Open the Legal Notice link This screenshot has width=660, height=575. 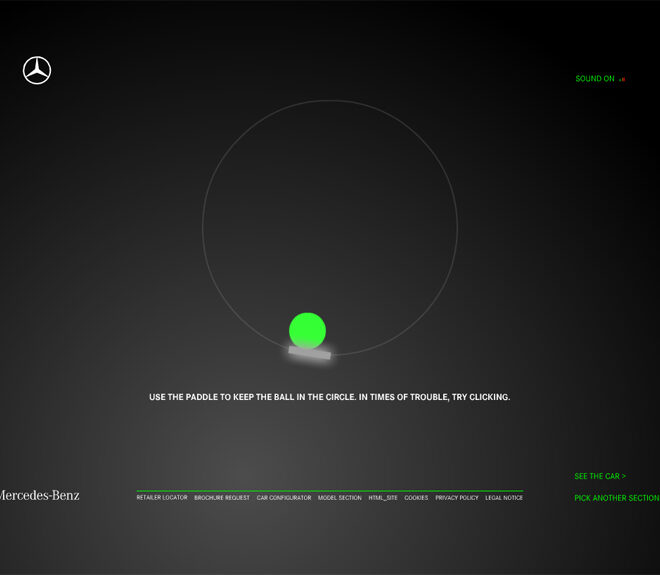(504, 498)
